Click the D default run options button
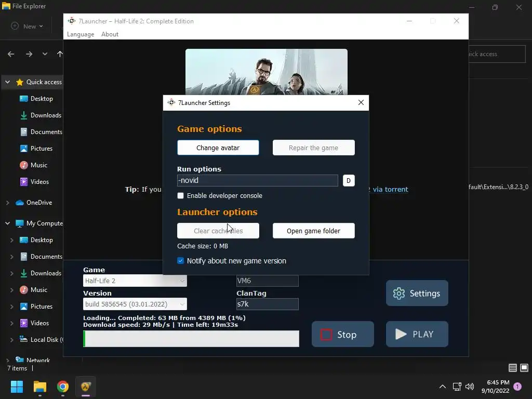 click(x=349, y=180)
